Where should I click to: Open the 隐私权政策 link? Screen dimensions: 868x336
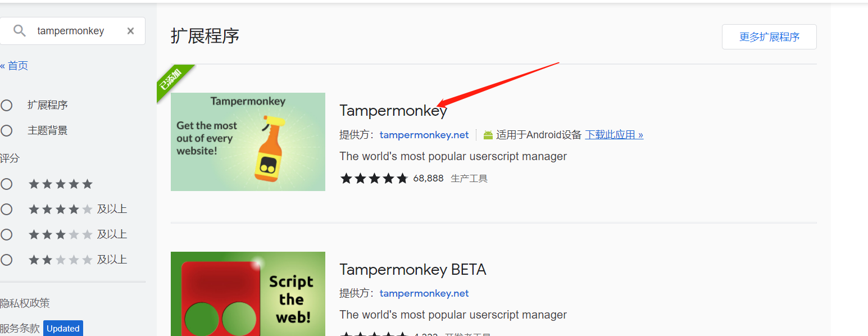tap(25, 303)
